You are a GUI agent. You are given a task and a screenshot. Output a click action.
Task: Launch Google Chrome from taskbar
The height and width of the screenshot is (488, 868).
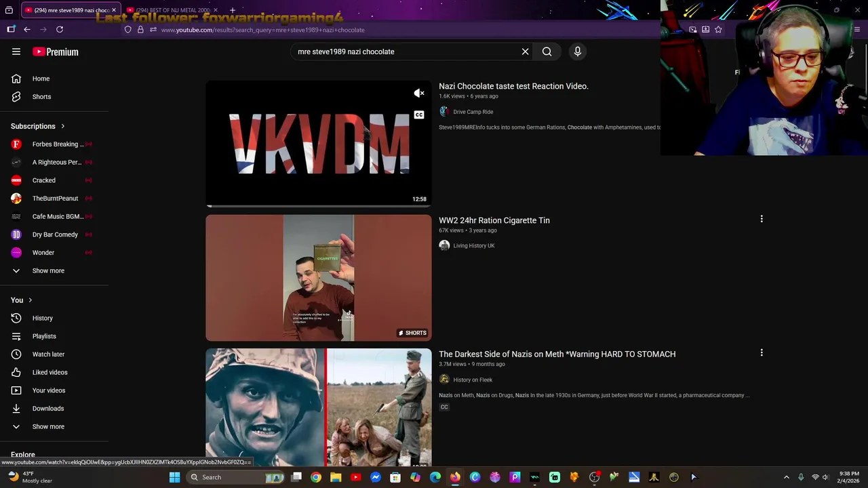[316, 477]
